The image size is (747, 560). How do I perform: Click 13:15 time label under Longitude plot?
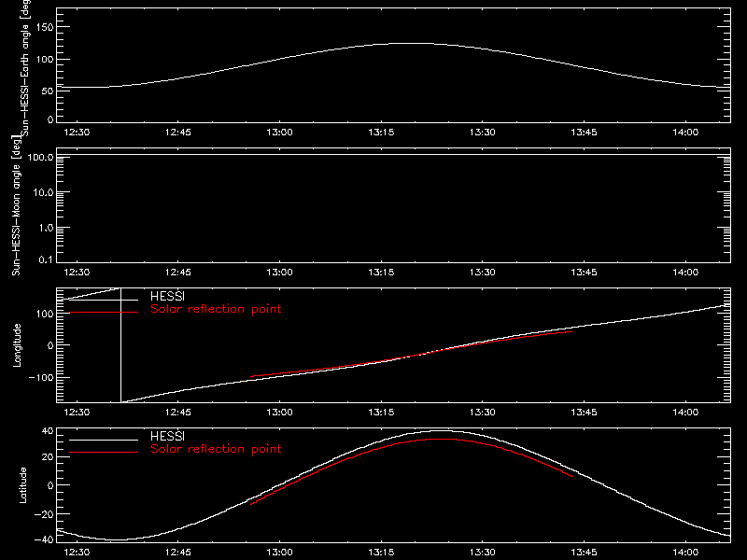click(x=381, y=413)
